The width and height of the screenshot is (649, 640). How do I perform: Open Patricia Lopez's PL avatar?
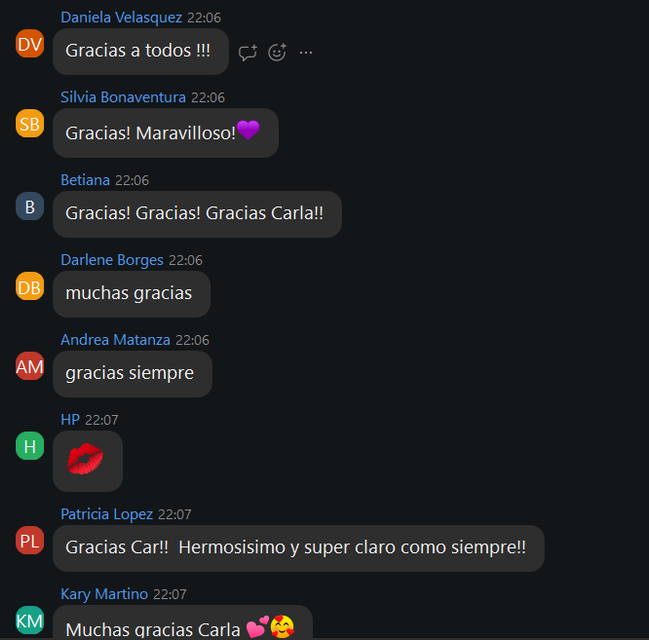pos(30,540)
